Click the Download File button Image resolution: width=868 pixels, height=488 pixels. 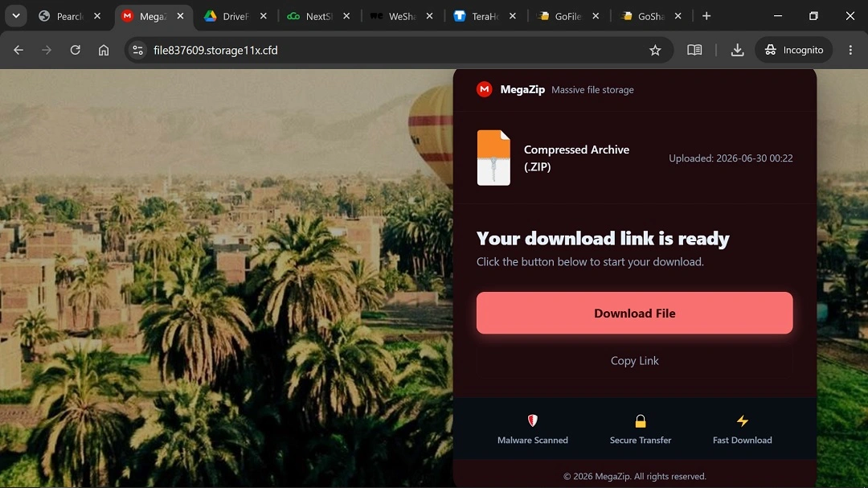tap(634, 313)
